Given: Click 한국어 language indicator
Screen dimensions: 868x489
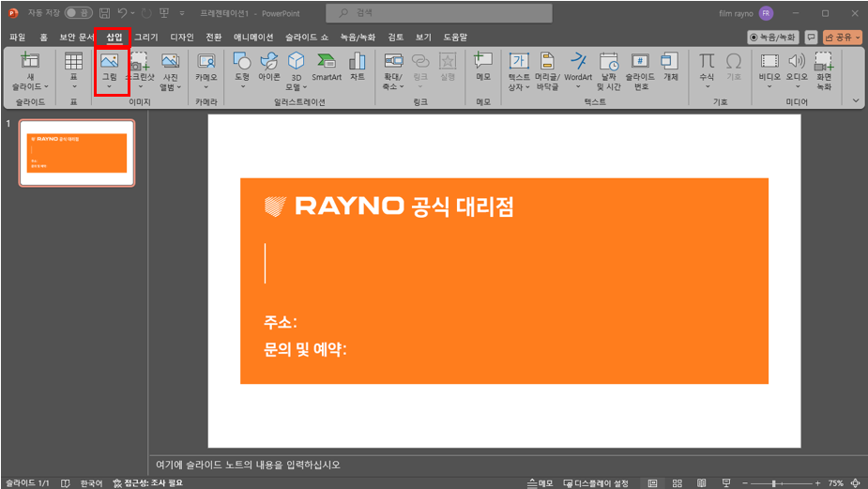Looking at the screenshot, I should point(91,483).
